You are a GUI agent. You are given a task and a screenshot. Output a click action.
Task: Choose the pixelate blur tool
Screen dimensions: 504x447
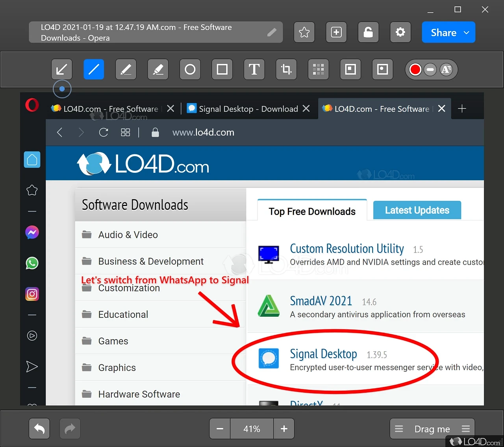click(x=318, y=70)
